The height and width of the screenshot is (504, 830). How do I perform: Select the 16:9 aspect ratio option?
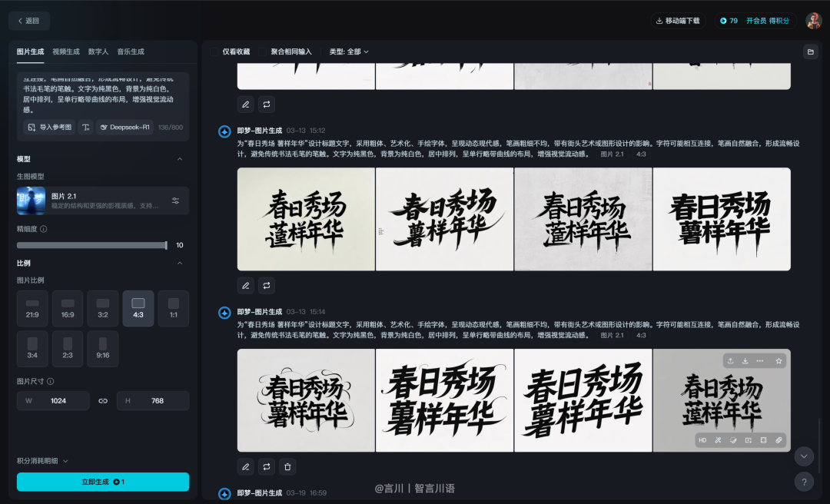point(68,308)
